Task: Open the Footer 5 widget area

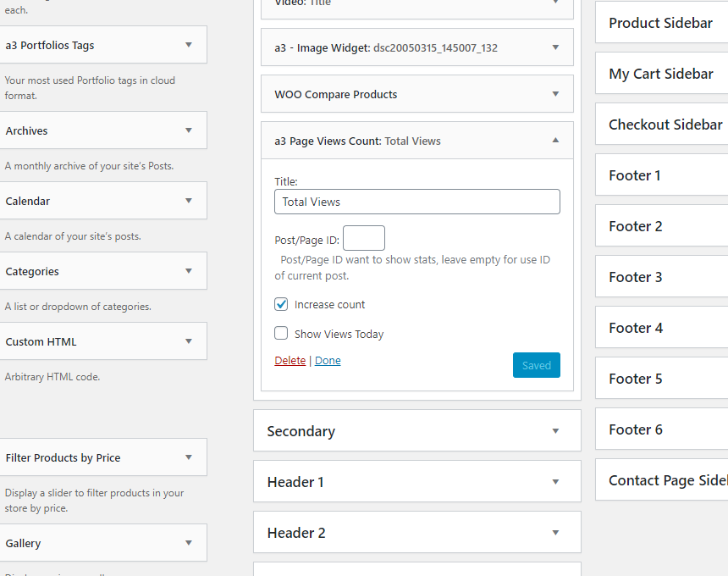Action: (662, 379)
